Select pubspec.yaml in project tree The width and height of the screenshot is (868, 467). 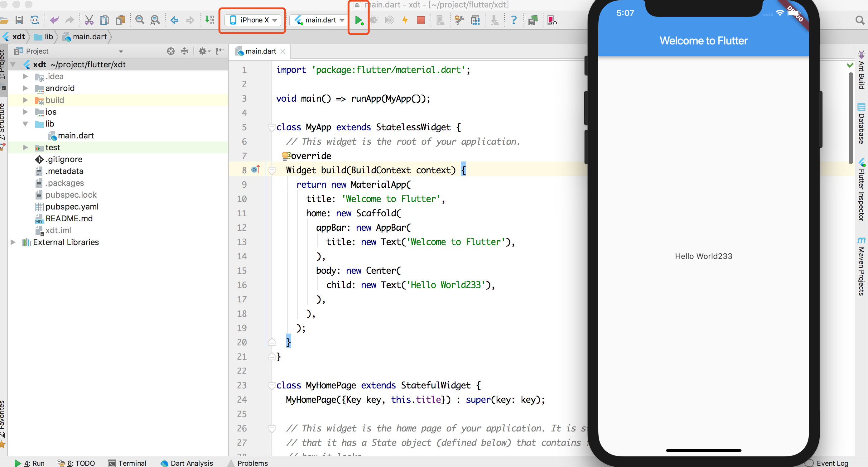pos(67,207)
